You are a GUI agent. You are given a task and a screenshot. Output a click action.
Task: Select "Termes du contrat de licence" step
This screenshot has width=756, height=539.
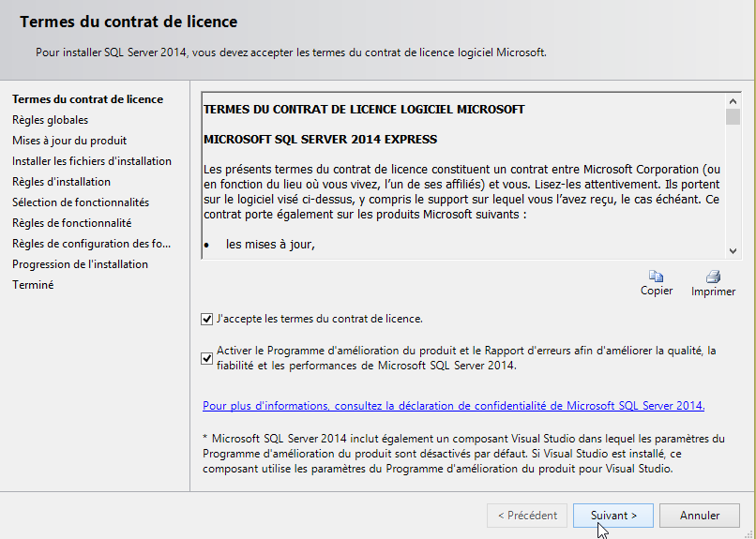(x=87, y=99)
